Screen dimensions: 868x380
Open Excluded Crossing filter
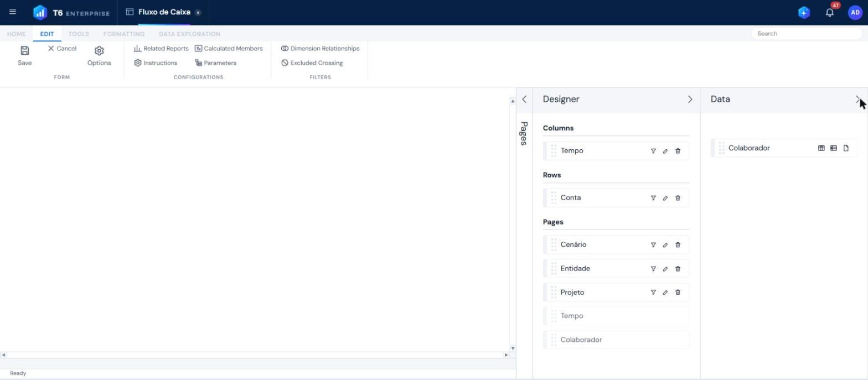pyautogui.click(x=312, y=63)
